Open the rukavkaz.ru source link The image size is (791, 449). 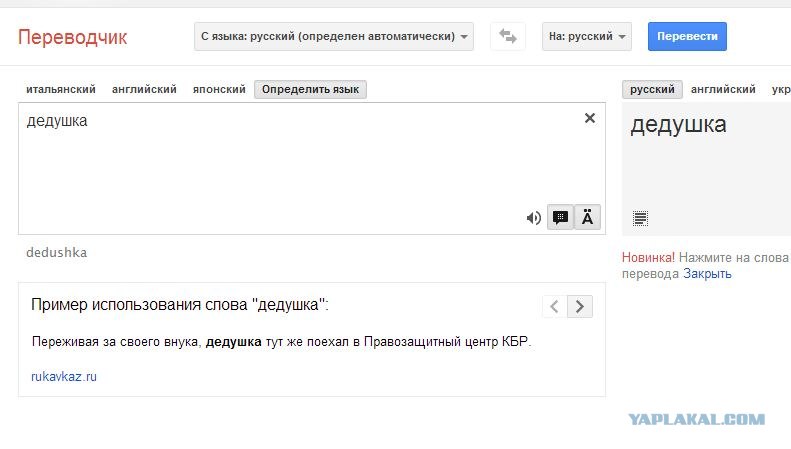[x=64, y=377]
